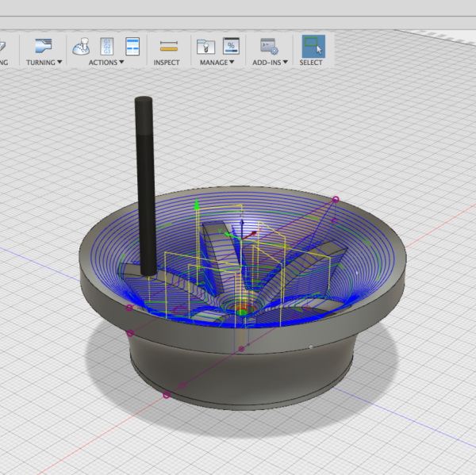The height and width of the screenshot is (475, 476).
Task: Activate the Select tool icon
Action: [x=313, y=46]
